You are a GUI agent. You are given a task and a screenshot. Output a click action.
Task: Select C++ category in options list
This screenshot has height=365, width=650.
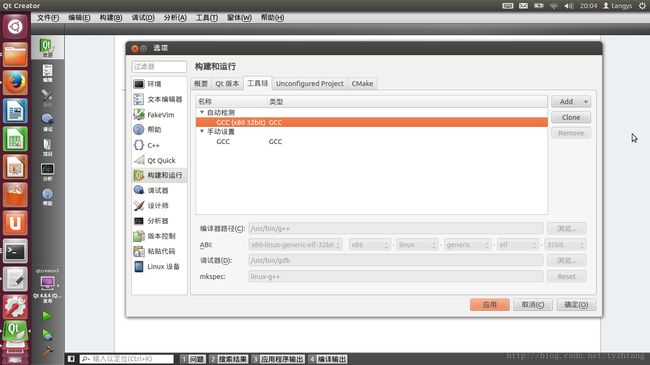(159, 145)
